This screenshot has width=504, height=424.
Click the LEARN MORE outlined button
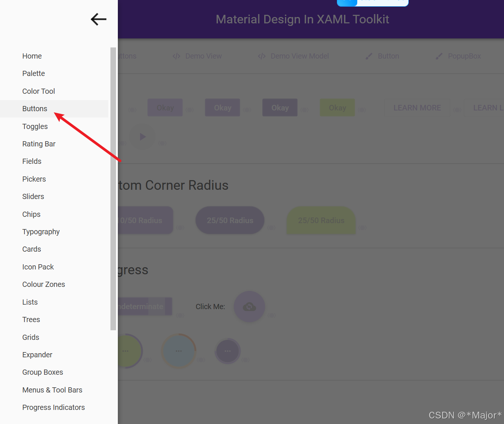[417, 107]
